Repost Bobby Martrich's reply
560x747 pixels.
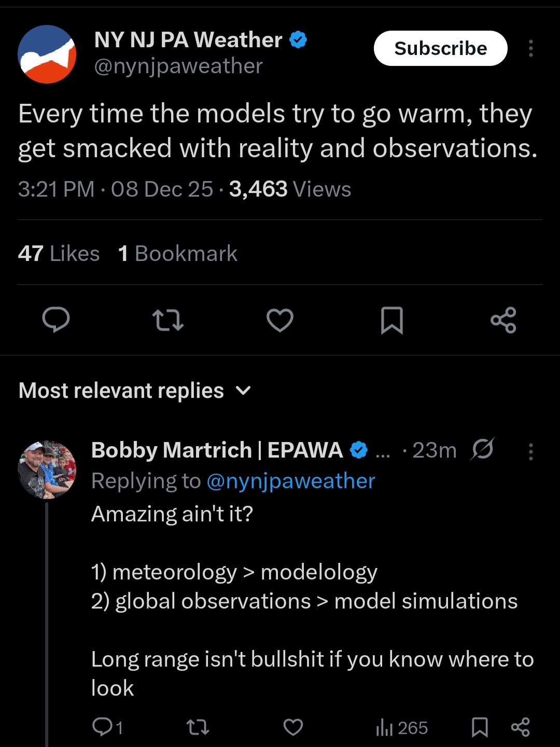point(198,727)
